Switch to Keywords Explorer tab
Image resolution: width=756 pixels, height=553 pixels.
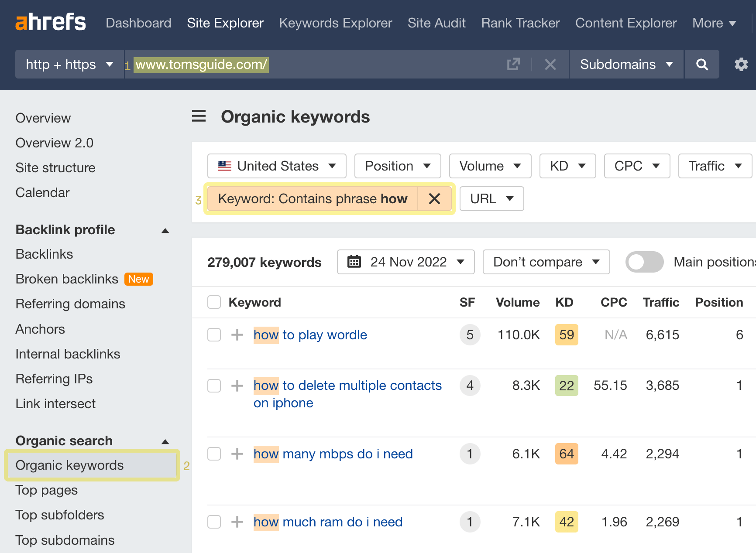click(x=335, y=23)
